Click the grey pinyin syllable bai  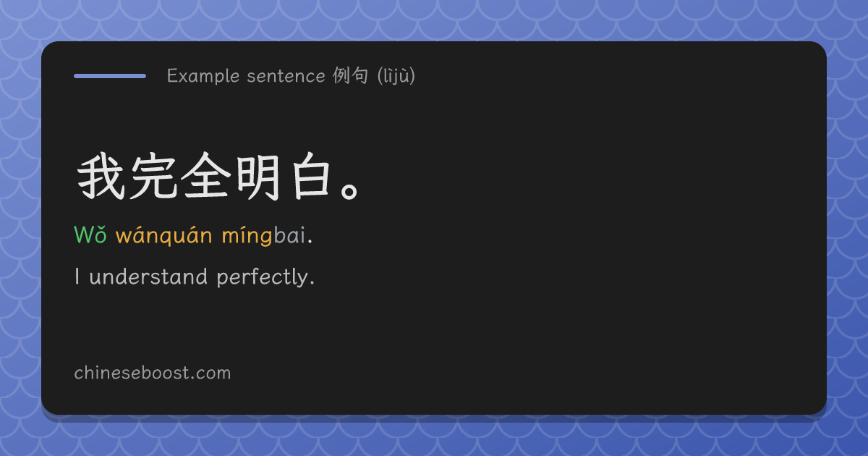[290, 235]
